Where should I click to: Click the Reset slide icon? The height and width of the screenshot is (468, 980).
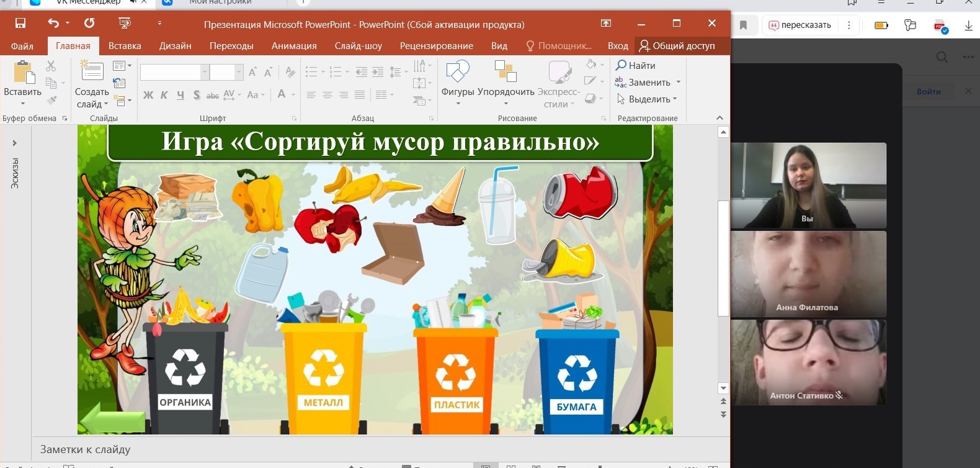(120, 83)
